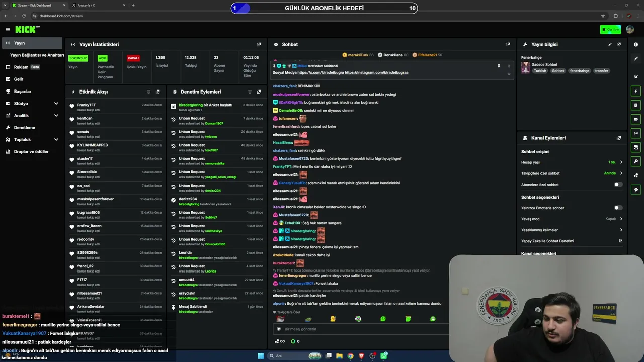Expand the Analitik sidebar section
Image resolution: width=644 pixels, height=362 pixels.
pos(56,116)
